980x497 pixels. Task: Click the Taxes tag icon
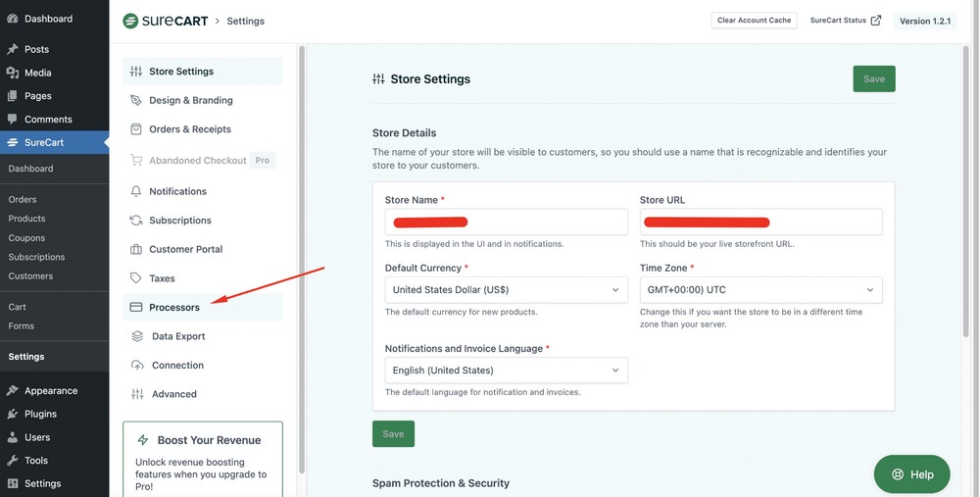tap(136, 278)
